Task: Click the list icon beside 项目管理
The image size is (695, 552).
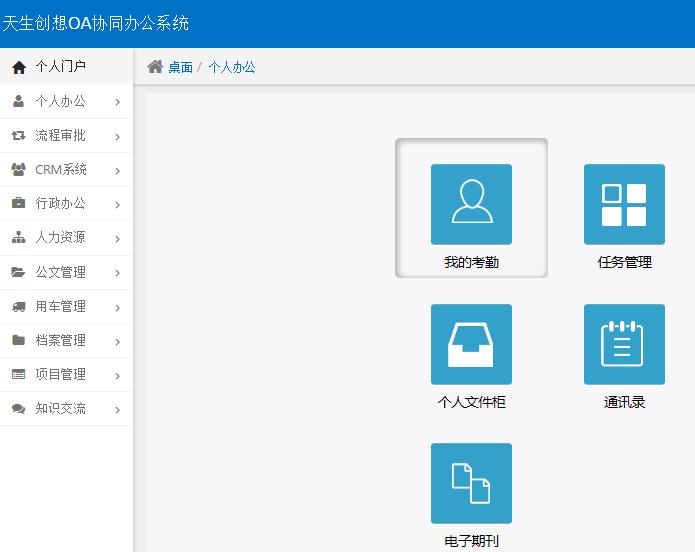Action: pos(19,374)
